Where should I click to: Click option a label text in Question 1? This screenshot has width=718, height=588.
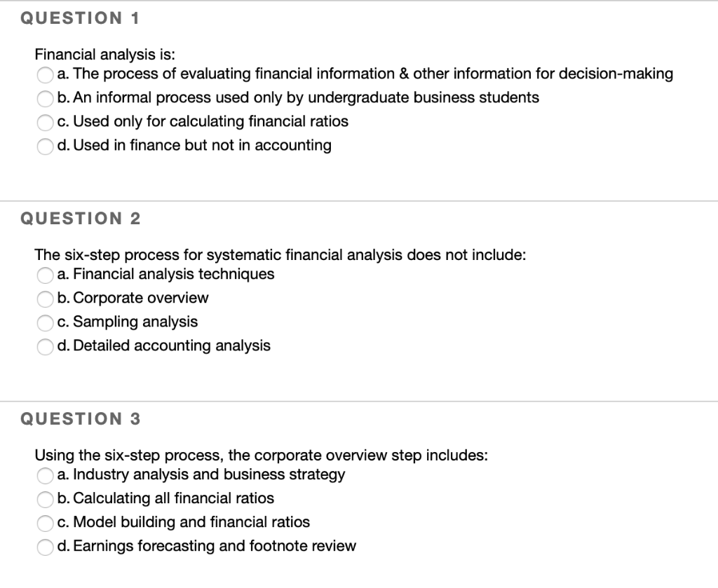tap(365, 74)
